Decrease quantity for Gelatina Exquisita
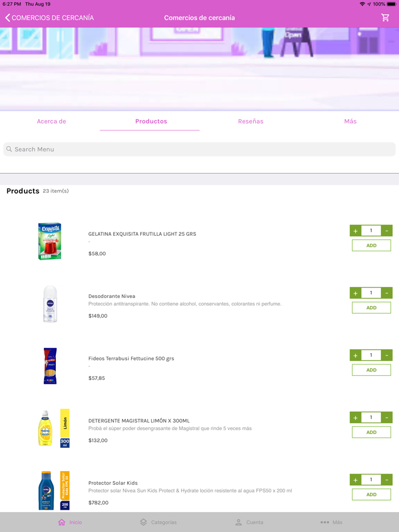The width and height of the screenshot is (399, 532). (x=387, y=231)
